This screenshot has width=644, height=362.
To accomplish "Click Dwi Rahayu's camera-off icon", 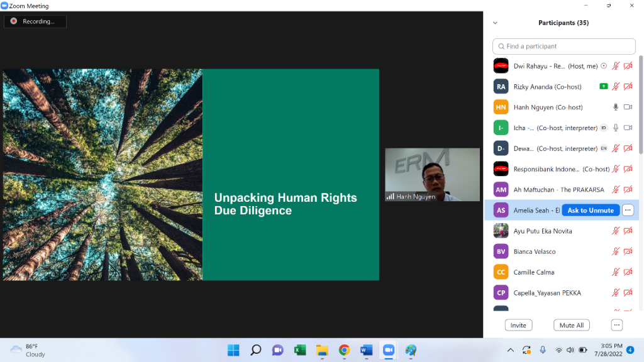I will (628, 65).
